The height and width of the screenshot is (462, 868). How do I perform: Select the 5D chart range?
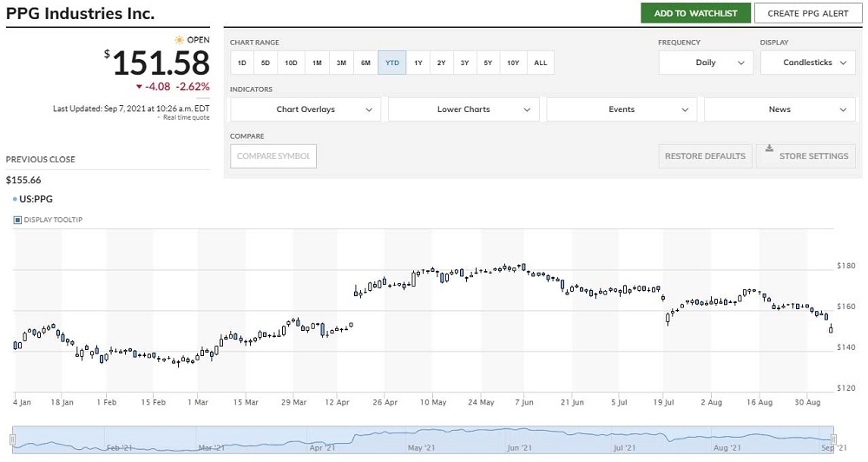pyautogui.click(x=265, y=63)
